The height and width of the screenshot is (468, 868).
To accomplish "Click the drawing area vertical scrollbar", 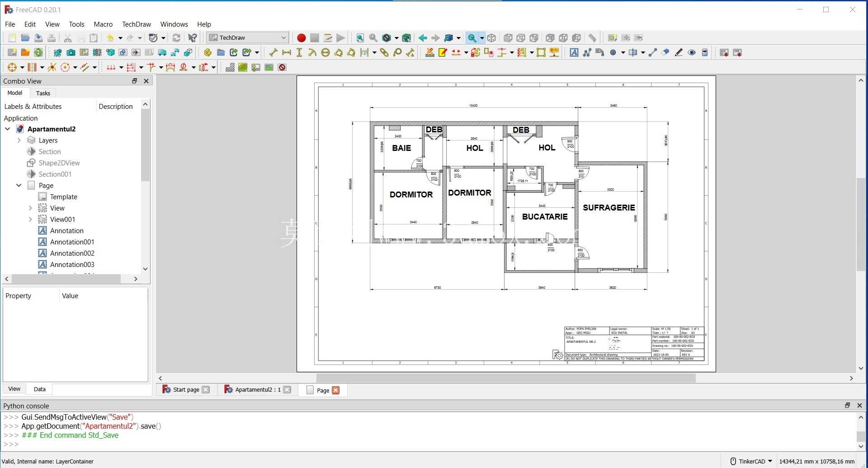I will coord(861,224).
